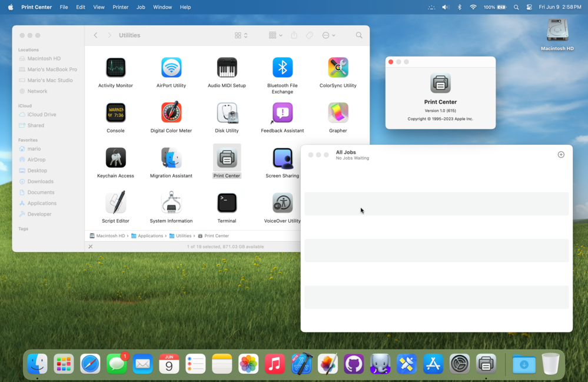Image resolution: width=588 pixels, height=382 pixels.
Task: Click the volume icon in menu bar
Action: [x=445, y=7]
